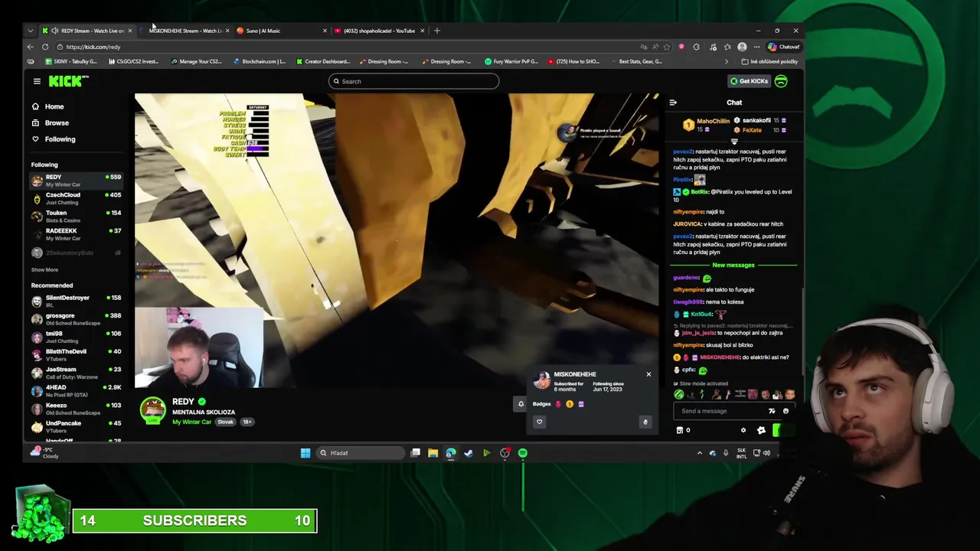The width and height of the screenshot is (980, 551).
Task: Click New messages divider in chat
Action: tap(733, 265)
